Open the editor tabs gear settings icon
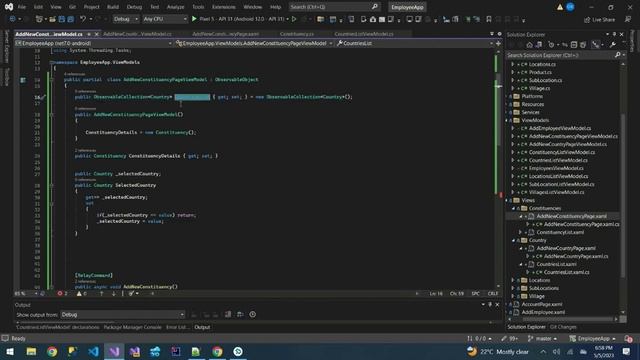Screen dimensions: 640x360 click(x=499, y=34)
